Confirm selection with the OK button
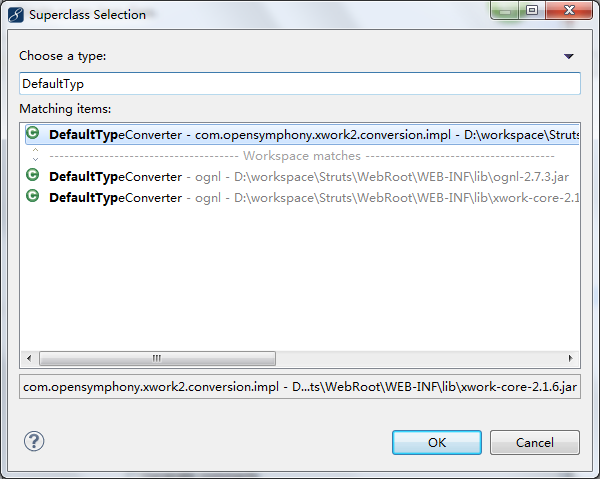Viewport: 600px width, 479px height. coord(437,443)
